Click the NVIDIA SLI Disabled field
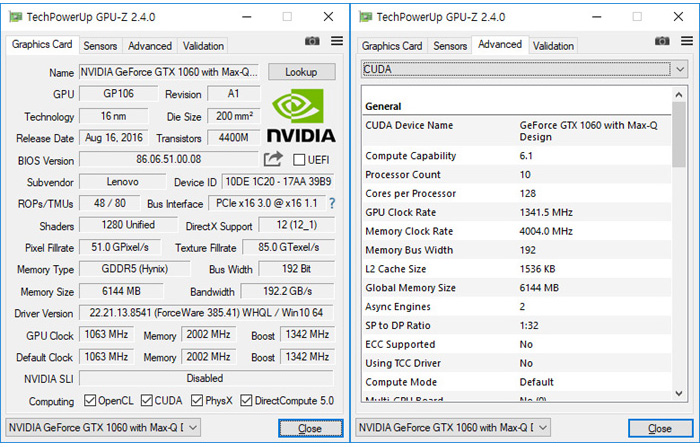Viewport: 700px width, 447px height. point(206,378)
